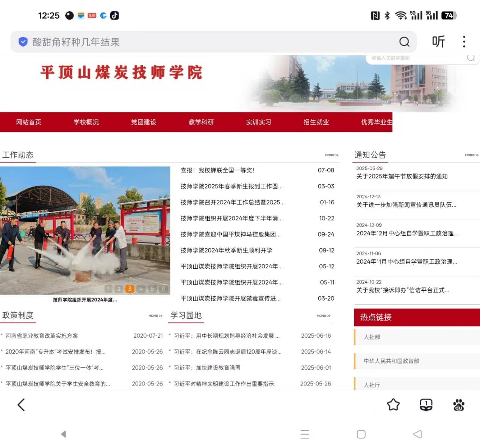
Task: Bookmark page with the star icon
Action: [393, 405]
